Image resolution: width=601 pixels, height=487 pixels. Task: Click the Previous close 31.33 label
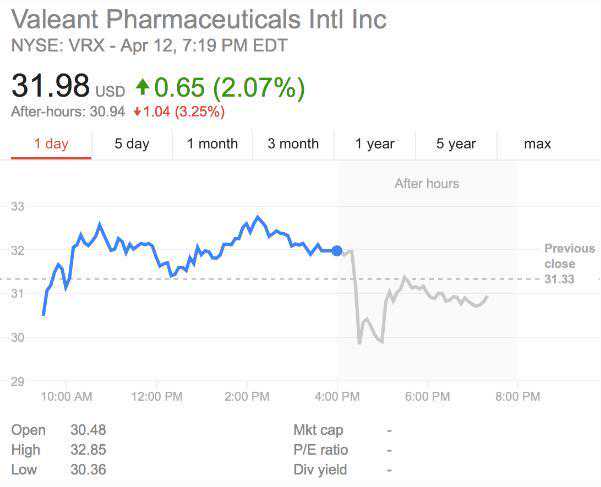[569, 264]
